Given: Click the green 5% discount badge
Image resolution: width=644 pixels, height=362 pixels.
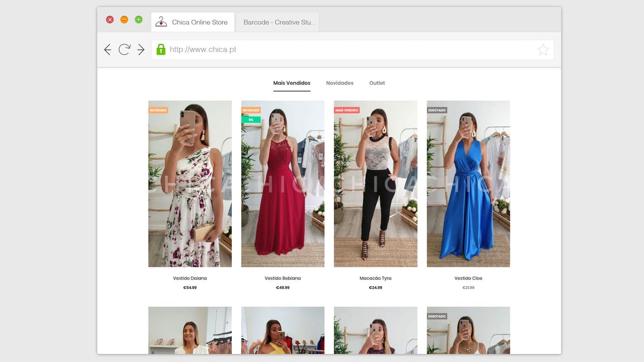Looking at the screenshot, I should point(251,120).
